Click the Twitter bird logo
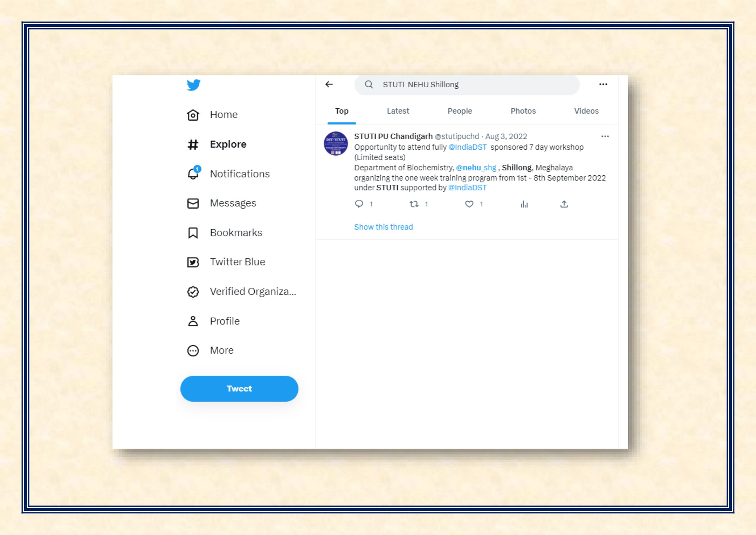 tap(193, 85)
